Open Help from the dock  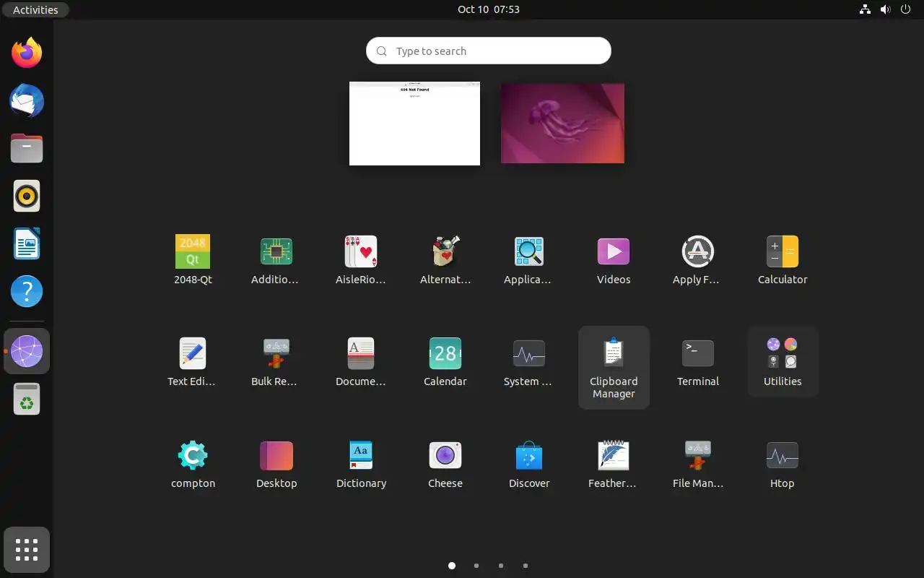(x=27, y=291)
